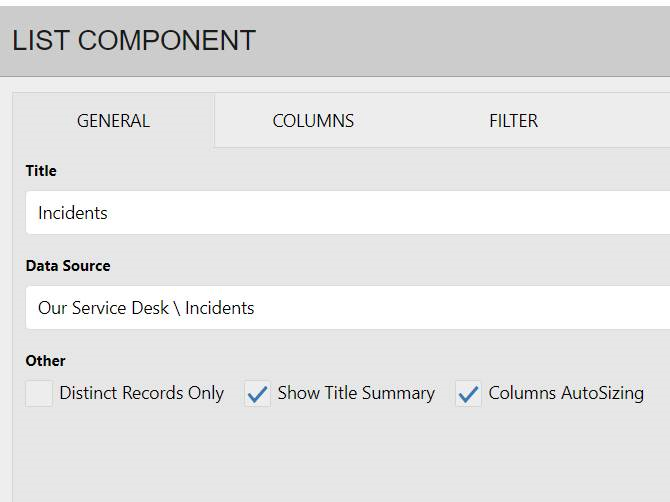Disable the Columns AutoSizing checkbox

coord(468,394)
